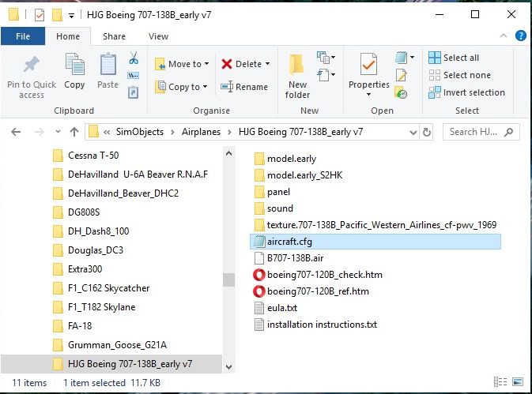Click the Details view icon in status bar

(500, 382)
